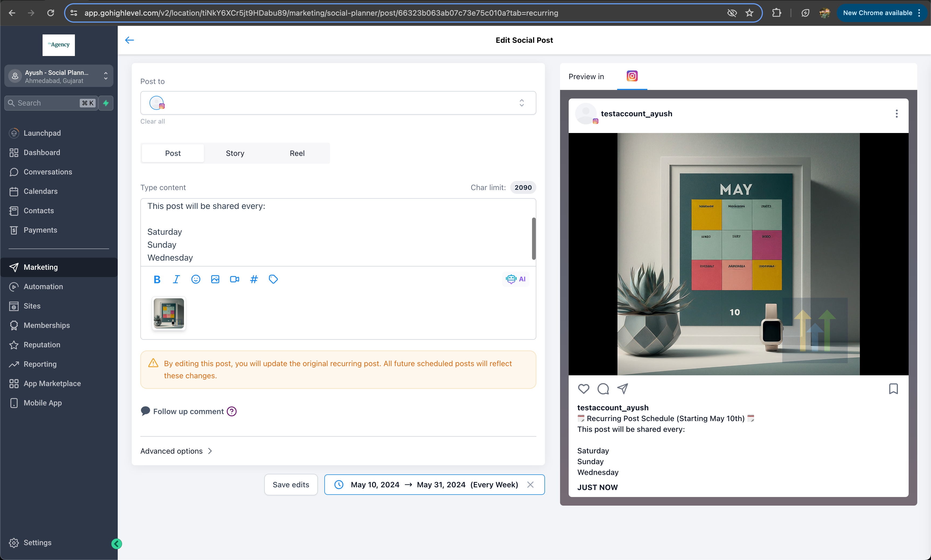Viewport: 931px width, 560px height.
Task: Toggle bold formatting in post editor
Action: 157,279
